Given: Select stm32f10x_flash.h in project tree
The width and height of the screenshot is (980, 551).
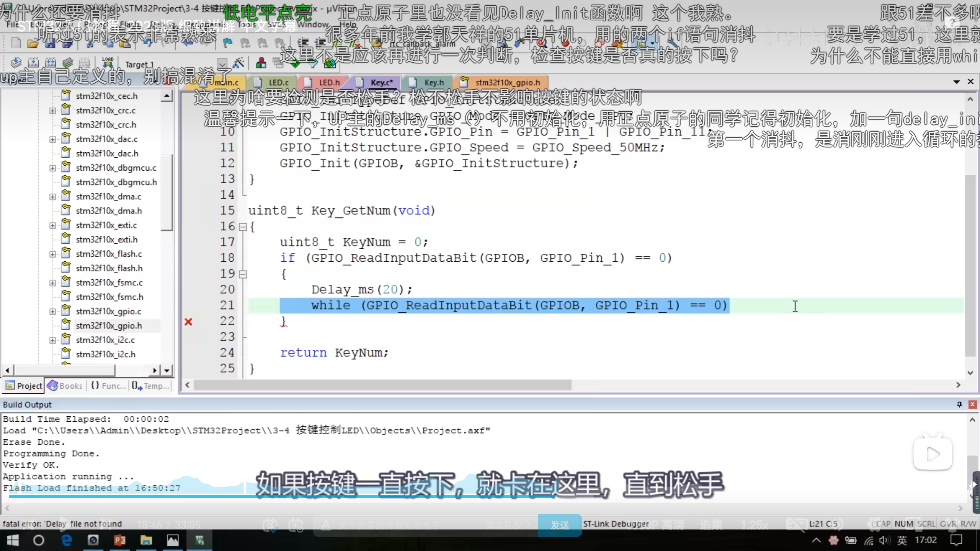Looking at the screenshot, I should tap(109, 268).
